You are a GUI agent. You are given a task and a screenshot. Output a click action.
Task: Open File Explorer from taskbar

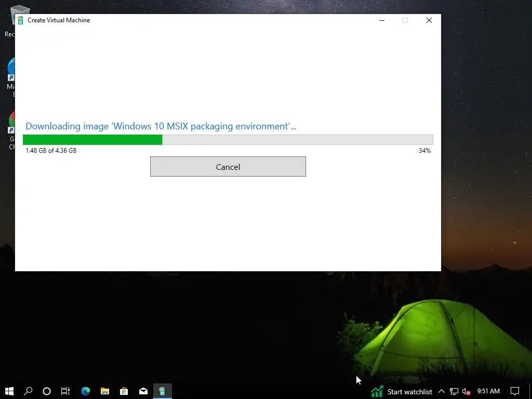tap(105, 391)
